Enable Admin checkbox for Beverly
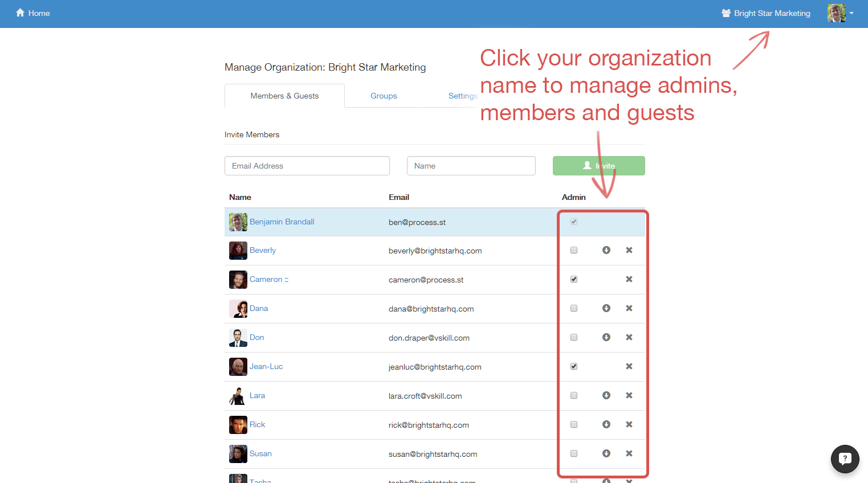 (x=574, y=250)
